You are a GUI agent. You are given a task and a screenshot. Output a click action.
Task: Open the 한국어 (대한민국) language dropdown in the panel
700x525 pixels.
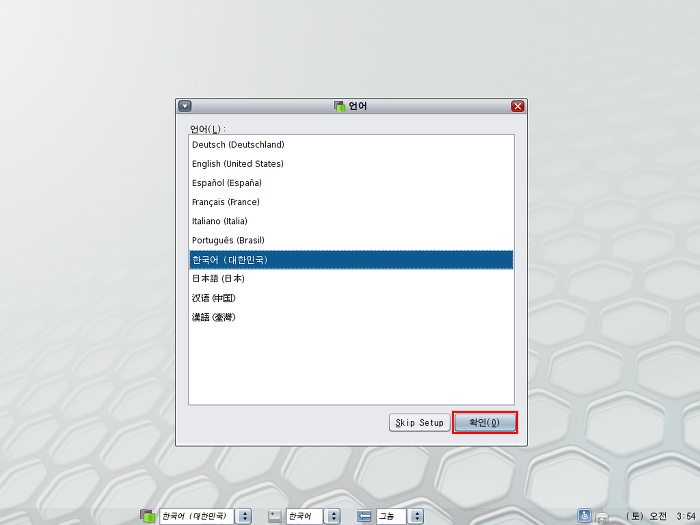[x=197, y=517]
